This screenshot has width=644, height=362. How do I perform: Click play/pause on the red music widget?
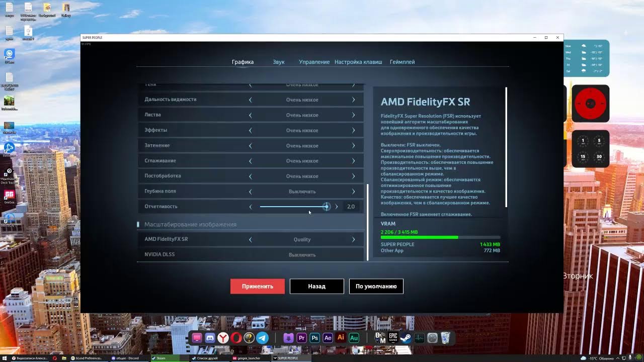tap(591, 104)
